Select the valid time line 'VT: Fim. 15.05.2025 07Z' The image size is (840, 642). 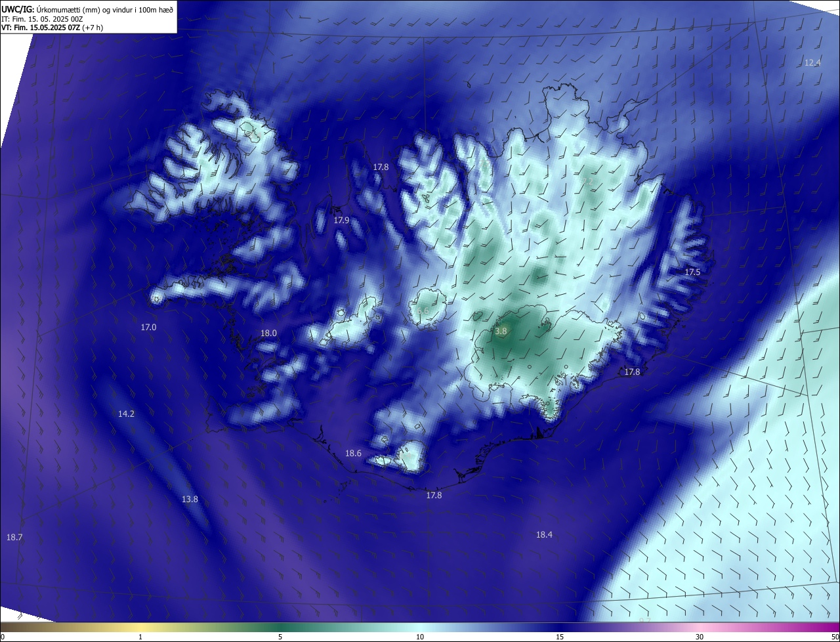pyautogui.click(x=40, y=28)
